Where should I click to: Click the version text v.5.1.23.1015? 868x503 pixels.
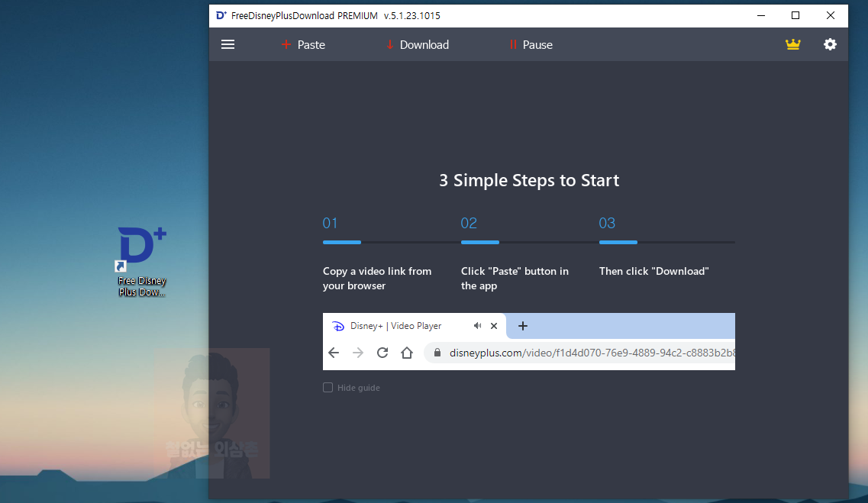click(411, 15)
